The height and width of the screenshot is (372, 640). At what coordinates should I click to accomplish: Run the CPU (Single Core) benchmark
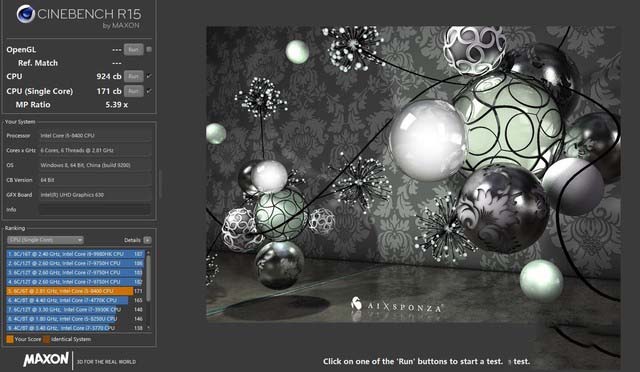tap(133, 91)
